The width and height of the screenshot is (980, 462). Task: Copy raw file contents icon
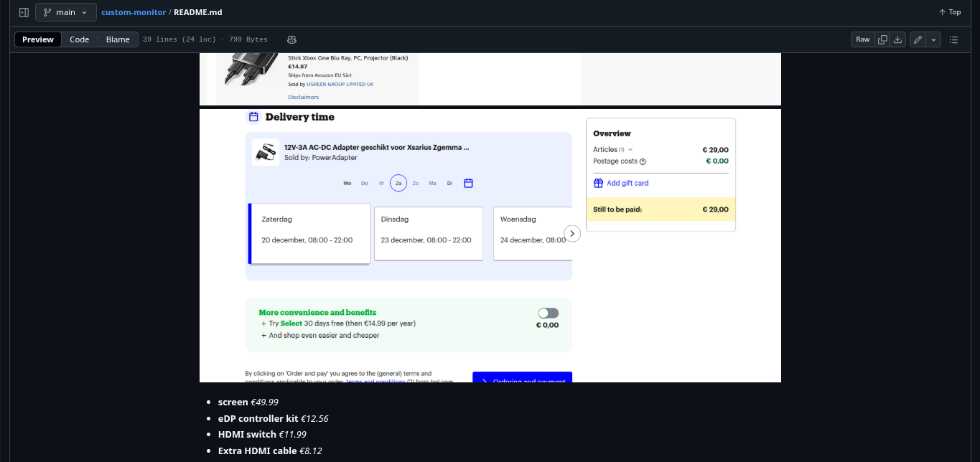(883, 39)
